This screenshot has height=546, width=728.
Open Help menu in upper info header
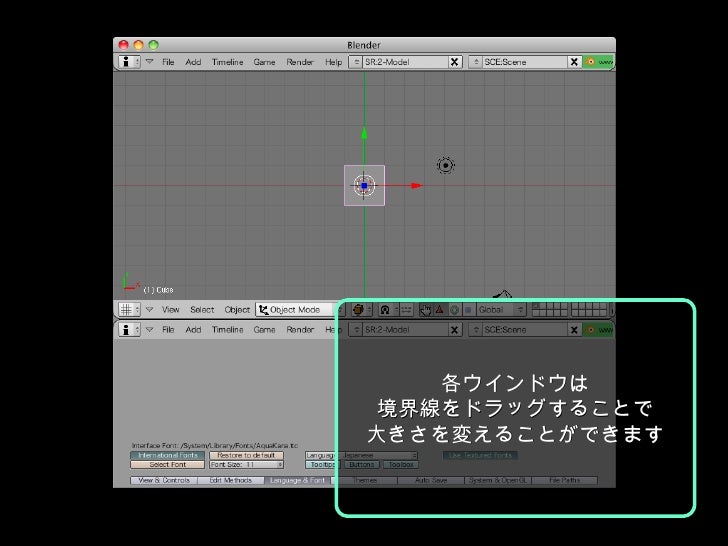click(x=333, y=62)
